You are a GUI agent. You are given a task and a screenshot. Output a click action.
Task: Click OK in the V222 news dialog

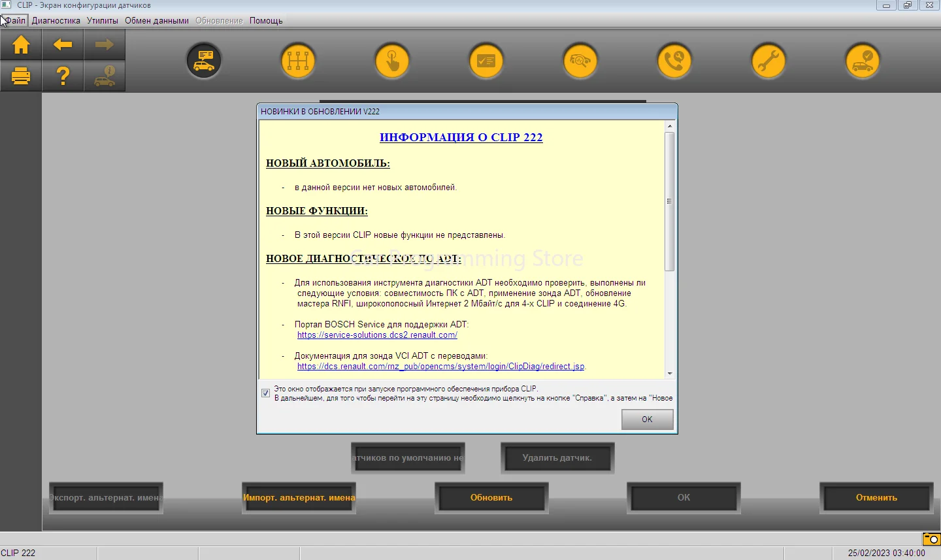[647, 420]
